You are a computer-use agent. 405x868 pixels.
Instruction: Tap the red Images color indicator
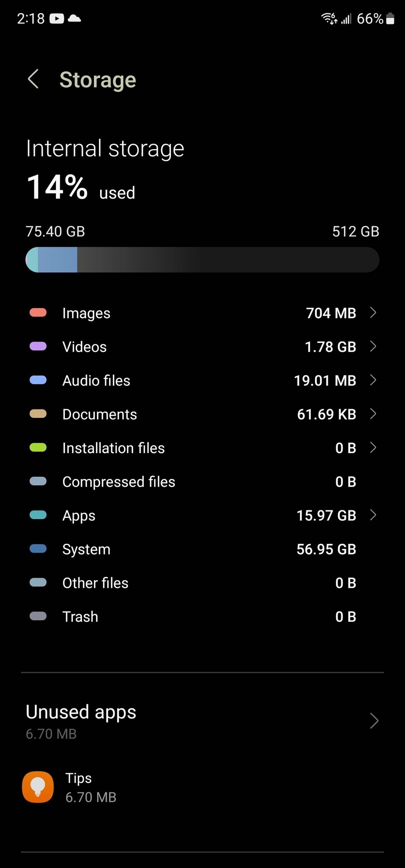pyautogui.click(x=38, y=313)
